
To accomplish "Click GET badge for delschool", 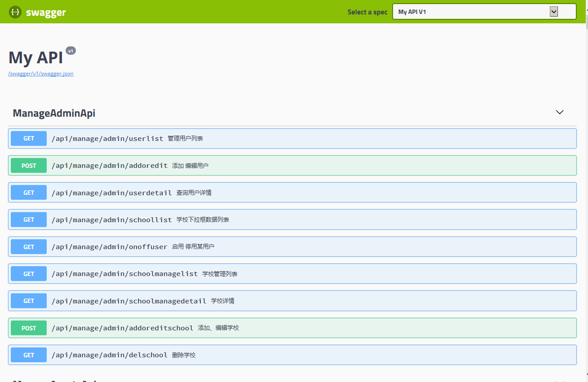I will pyautogui.click(x=29, y=355).
